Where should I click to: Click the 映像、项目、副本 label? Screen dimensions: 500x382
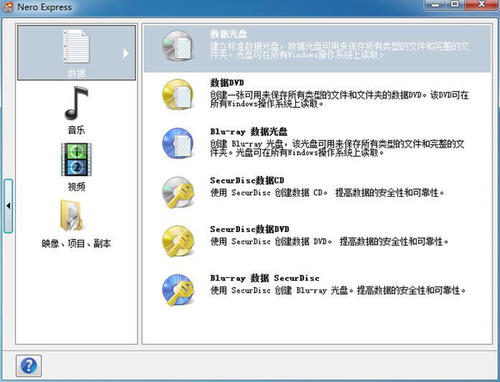point(76,244)
